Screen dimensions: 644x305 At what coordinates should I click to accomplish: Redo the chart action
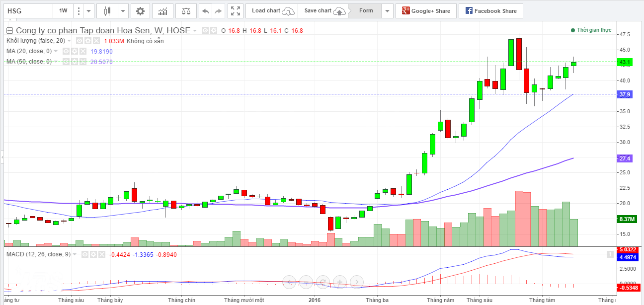[x=218, y=11]
